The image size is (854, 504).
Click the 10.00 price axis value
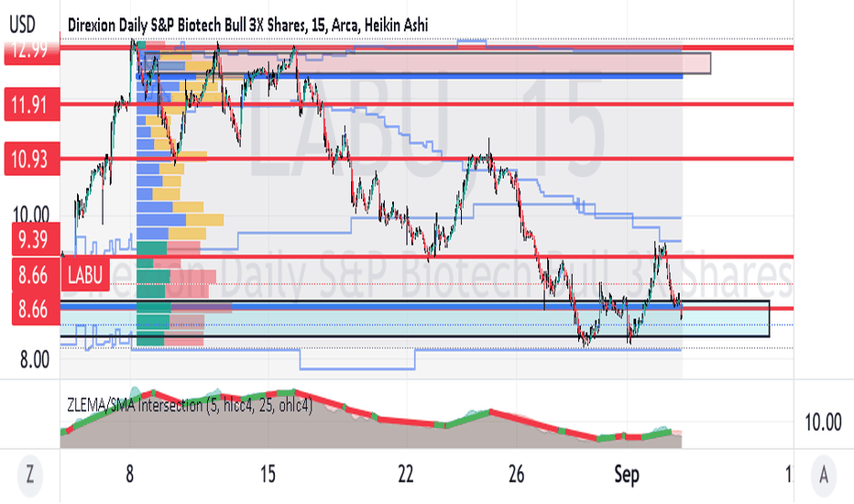pos(31,214)
